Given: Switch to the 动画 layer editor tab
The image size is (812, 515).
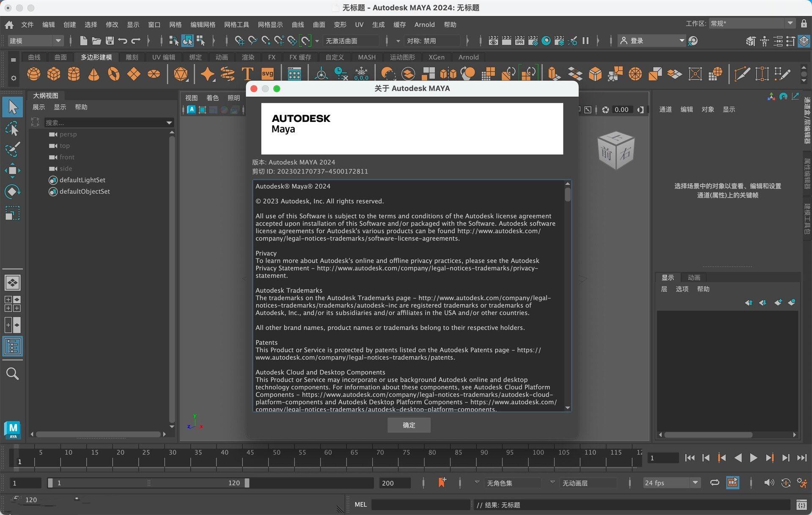Looking at the screenshot, I should click(x=694, y=278).
